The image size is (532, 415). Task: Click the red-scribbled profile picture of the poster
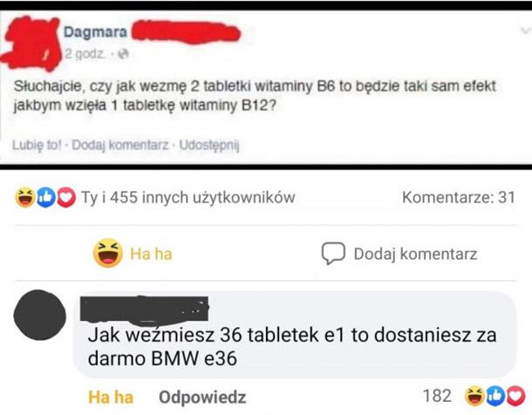[31, 43]
